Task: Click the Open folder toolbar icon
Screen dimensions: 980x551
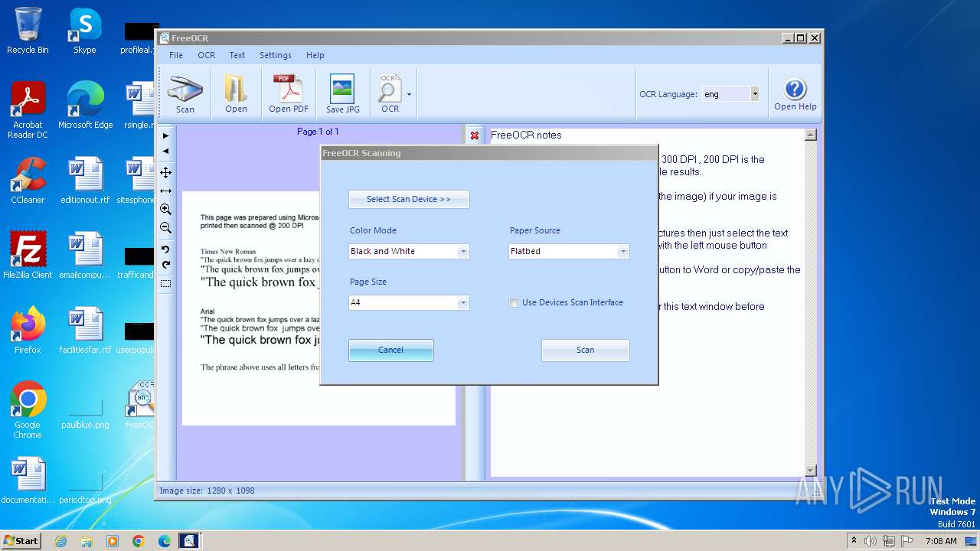Action: (x=236, y=94)
